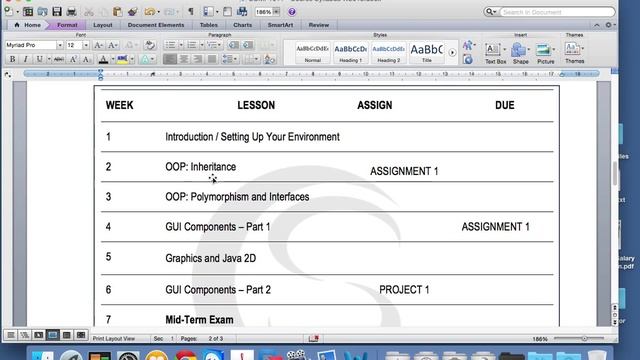Collapse the ribbon with the chevron
This screenshot has height=360, width=640.
click(x=597, y=25)
